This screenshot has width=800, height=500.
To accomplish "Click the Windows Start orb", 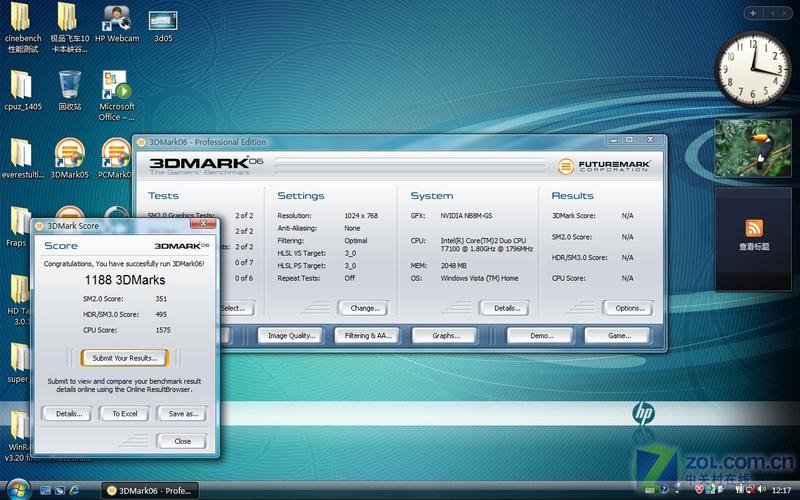I will 17,490.
